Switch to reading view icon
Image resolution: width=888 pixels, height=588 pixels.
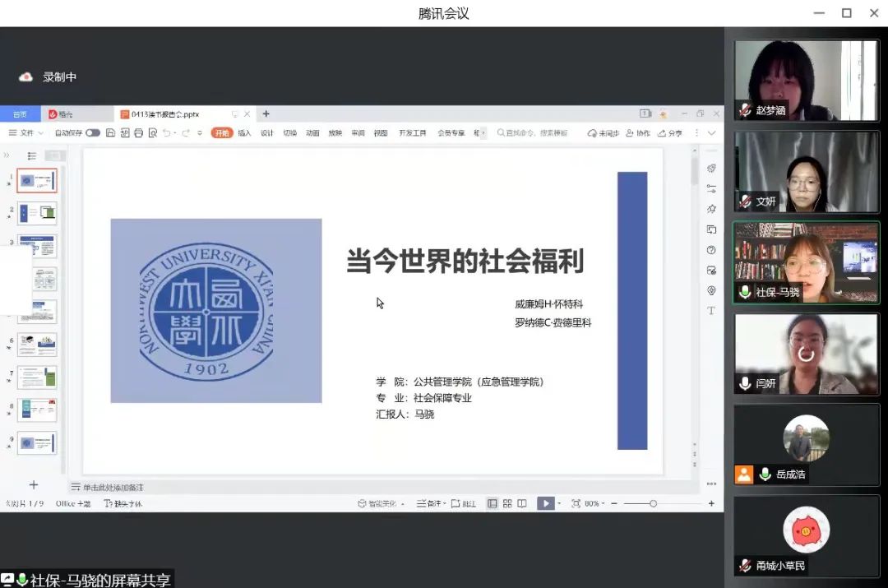522,503
